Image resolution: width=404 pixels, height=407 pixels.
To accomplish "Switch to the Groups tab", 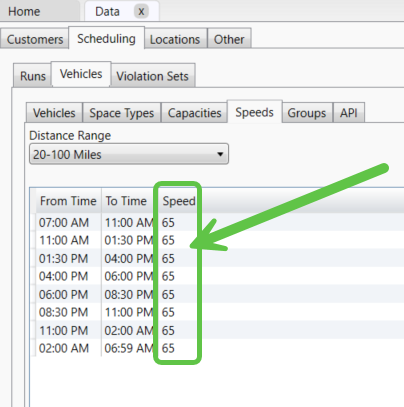I will (x=307, y=113).
